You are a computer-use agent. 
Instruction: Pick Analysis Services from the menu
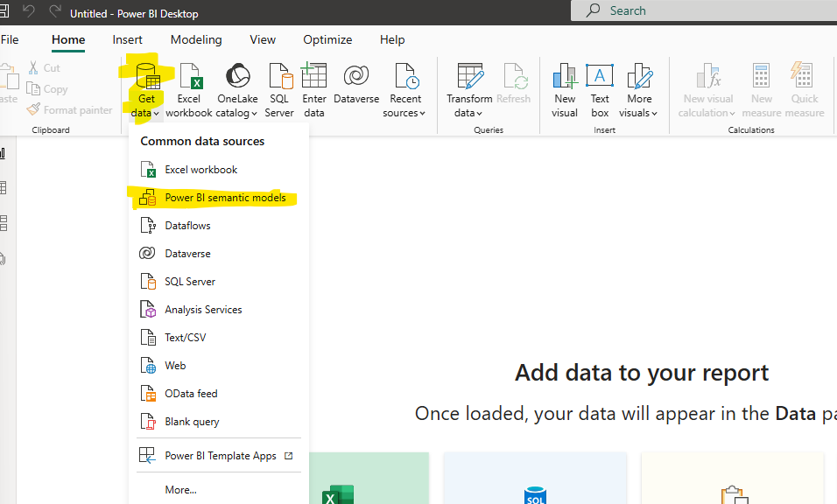[x=203, y=310]
